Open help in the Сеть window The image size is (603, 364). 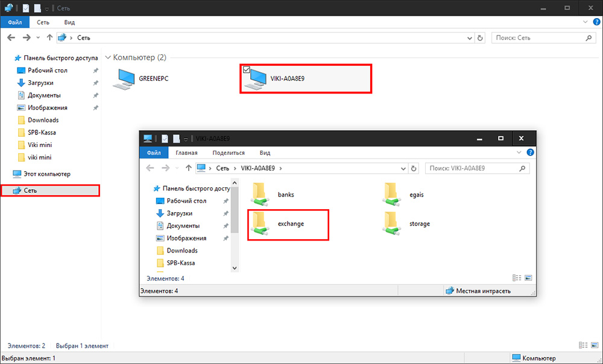point(596,22)
